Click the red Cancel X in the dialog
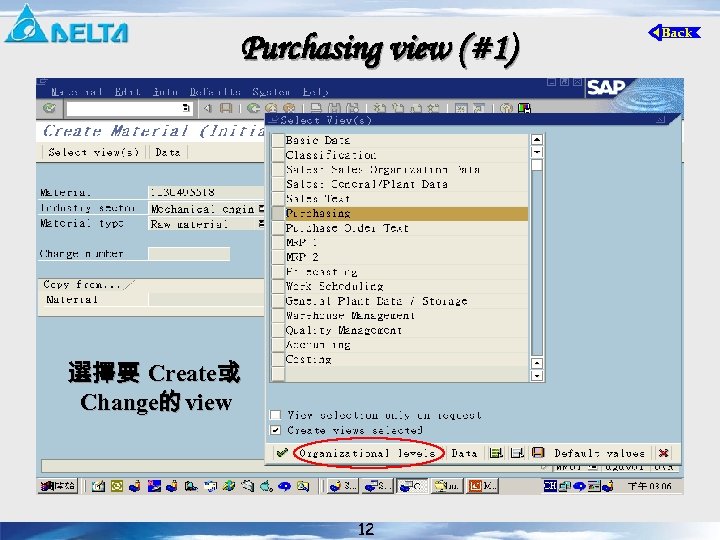Viewport: 720px width, 540px height. point(663,453)
